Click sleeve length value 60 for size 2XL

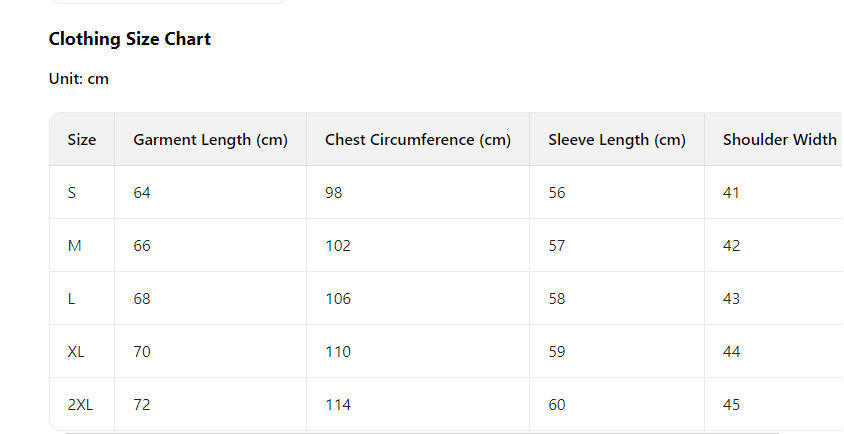coord(557,405)
